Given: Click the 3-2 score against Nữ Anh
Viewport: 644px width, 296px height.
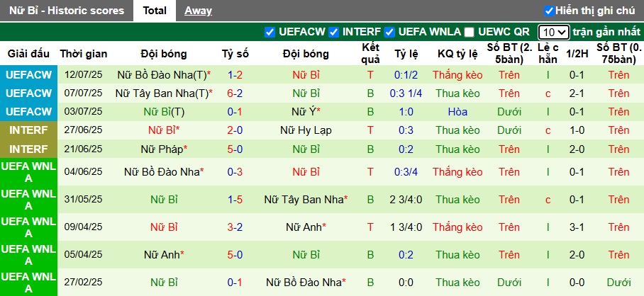Looking at the screenshot, I should pos(235,227).
